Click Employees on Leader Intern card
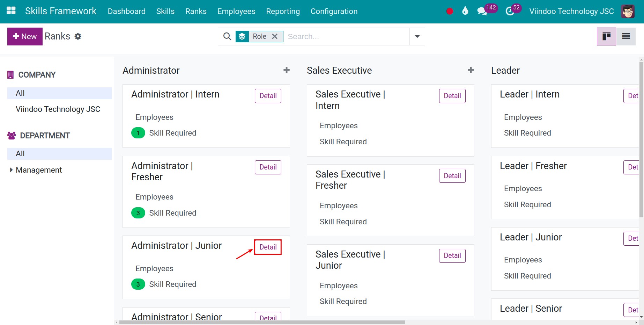 pyautogui.click(x=523, y=117)
